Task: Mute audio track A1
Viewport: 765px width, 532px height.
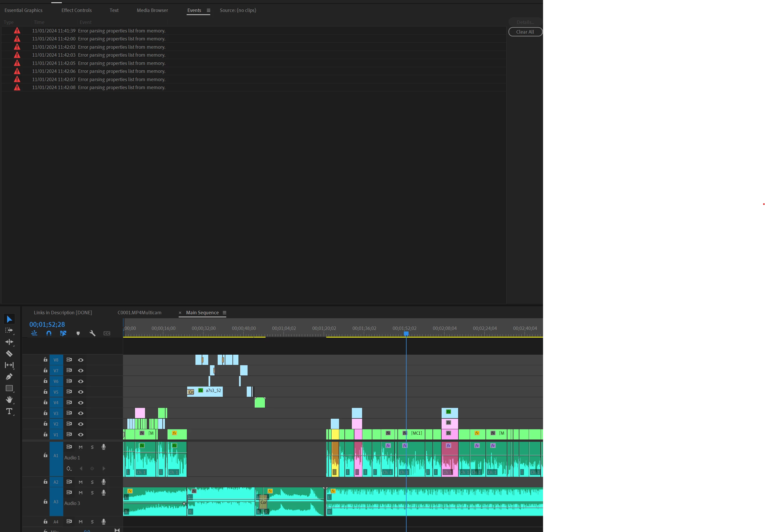Action: pos(81,447)
